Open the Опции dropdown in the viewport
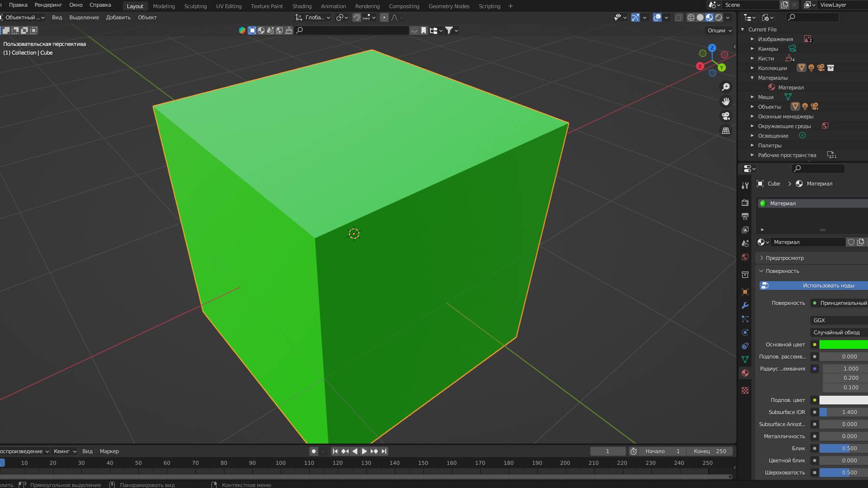 (719, 30)
